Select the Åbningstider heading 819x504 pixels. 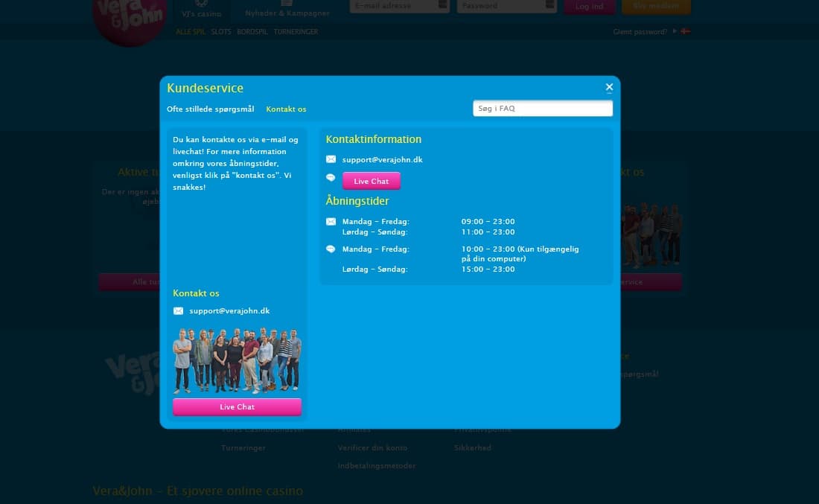357,200
